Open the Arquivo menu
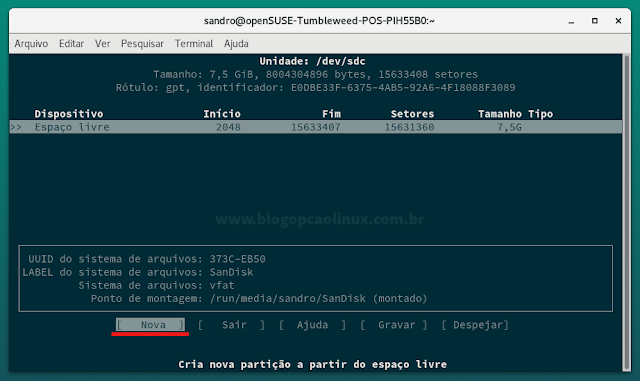Image resolution: width=640 pixels, height=381 pixels. click(31, 44)
